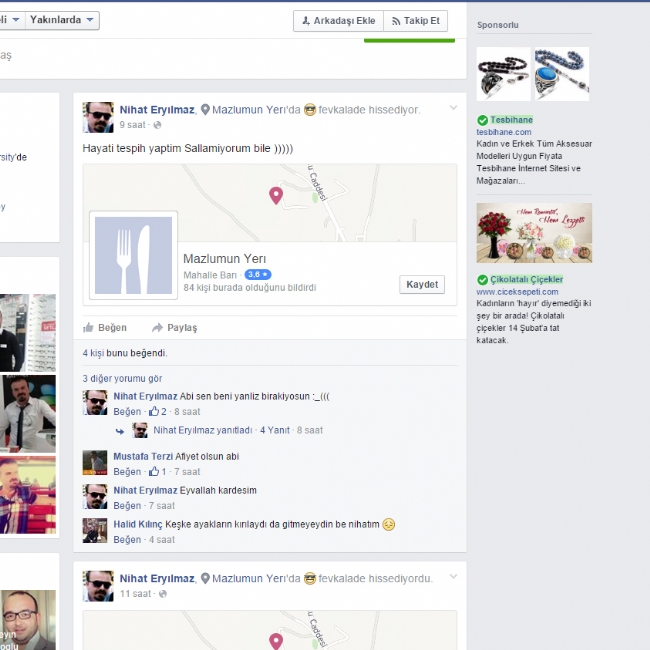The width and height of the screenshot is (650, 650).
Task: Open Nihat Eryılmaz name in 11 saat post
Action: pos(157,578)
